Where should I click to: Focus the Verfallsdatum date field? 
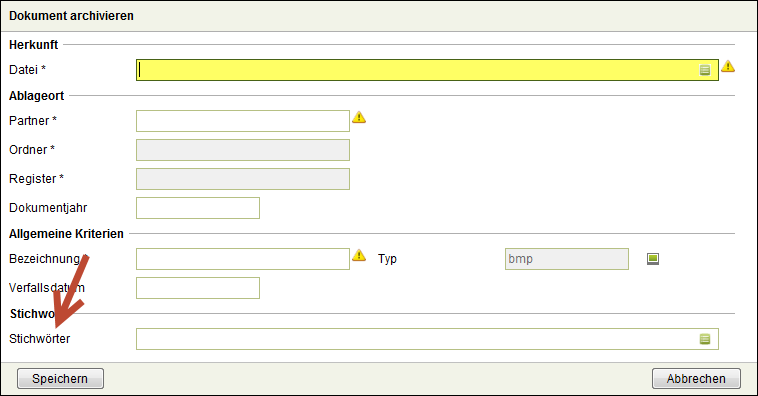point(198,288)
